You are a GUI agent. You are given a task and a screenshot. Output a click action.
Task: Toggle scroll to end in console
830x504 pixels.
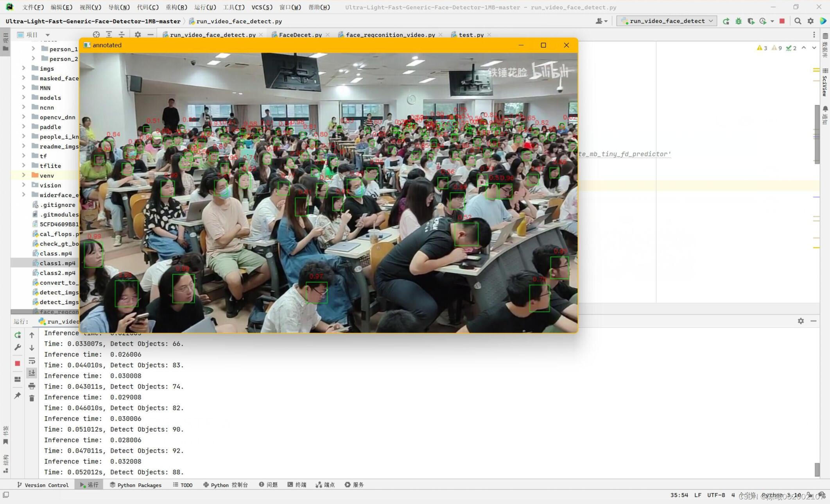tap(32, 373)
